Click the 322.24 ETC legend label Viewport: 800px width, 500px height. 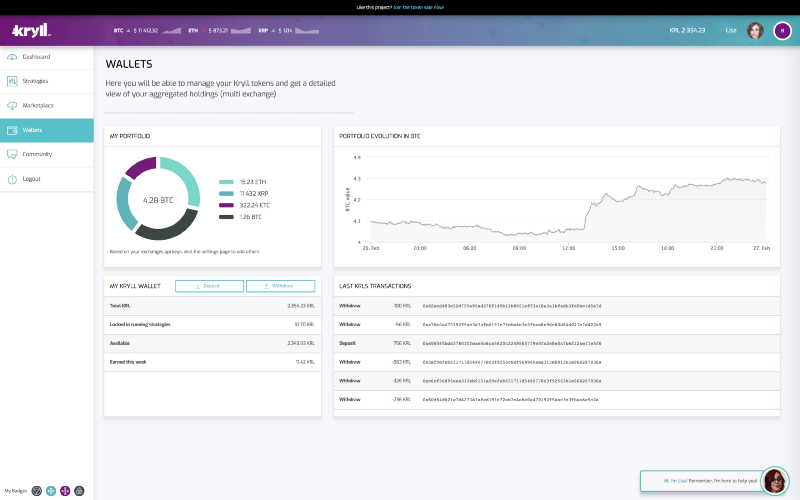(255, 206)
